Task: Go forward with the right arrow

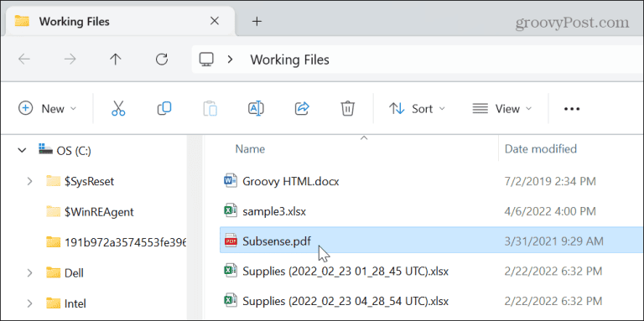Action: coord(70,60)
